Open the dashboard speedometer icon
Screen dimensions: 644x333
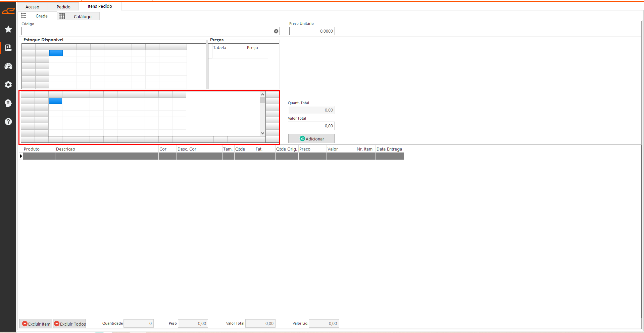click(x=8, y=66)
